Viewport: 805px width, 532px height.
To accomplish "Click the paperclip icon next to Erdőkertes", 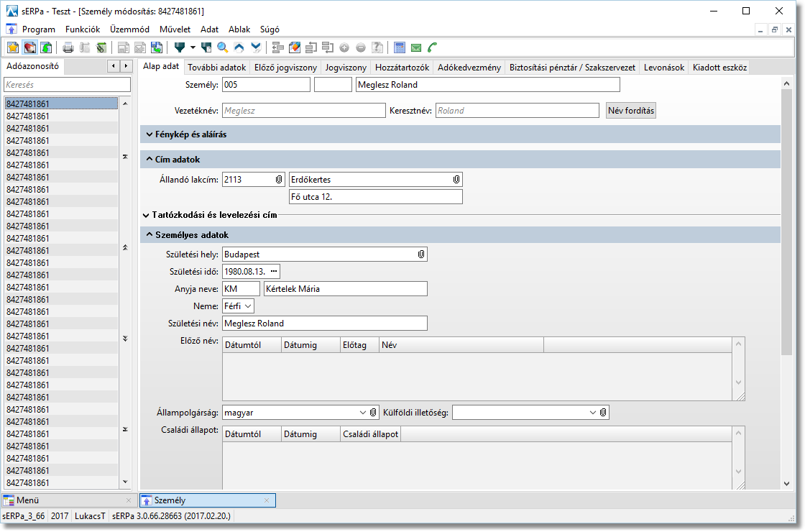I will 456,180.
